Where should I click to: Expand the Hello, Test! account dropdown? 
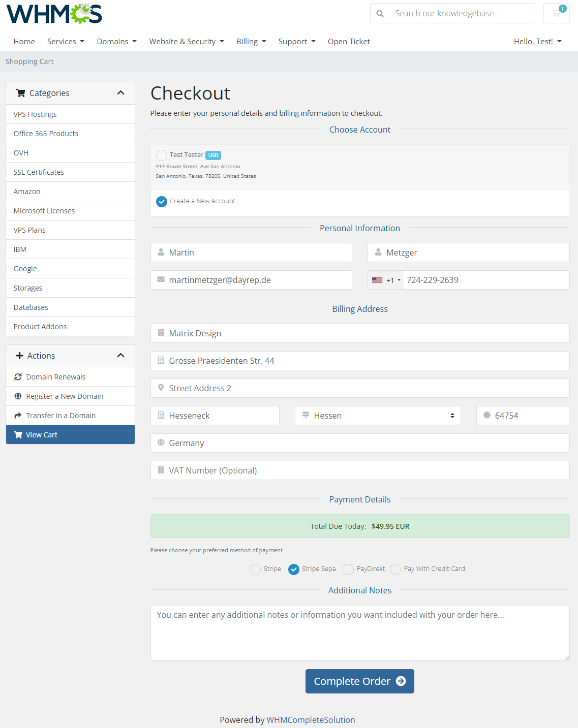[537, 41]
